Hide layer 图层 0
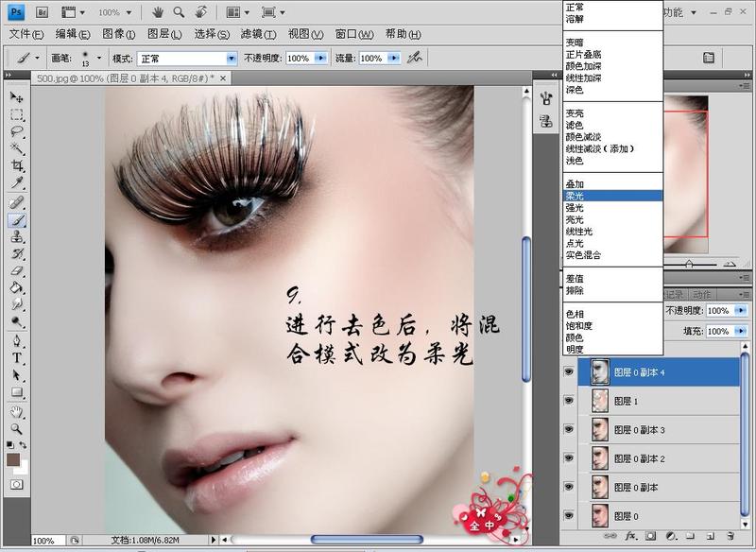Image resolution: width=756 pixels, height=552 pixels. pos(569,516)
